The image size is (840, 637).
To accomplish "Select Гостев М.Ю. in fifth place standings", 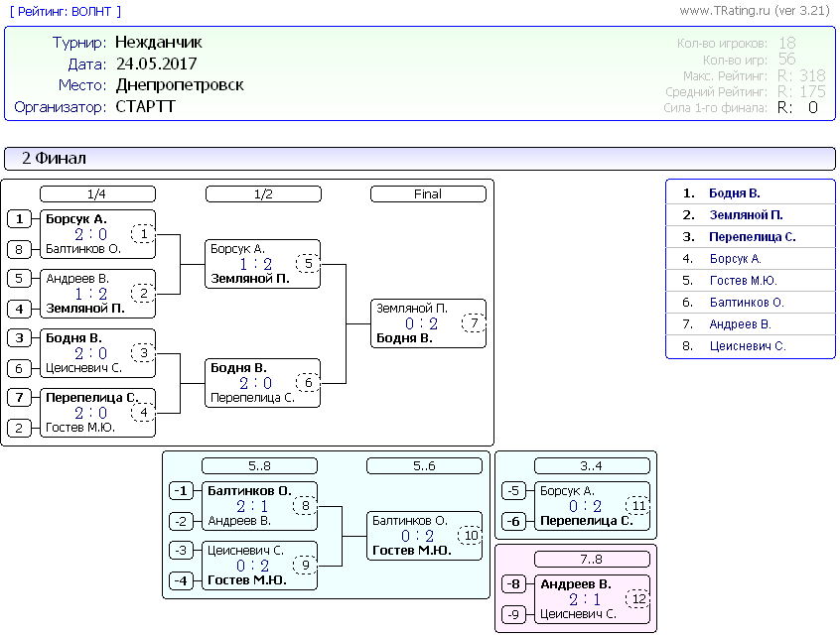I will 743,281.
